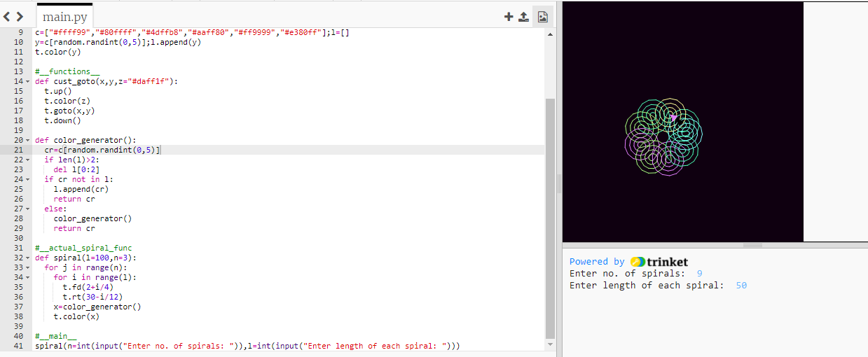The height and width of the screenshot is (357, 868).
Task: Click the vertical splitter handle between editor and output
Action: tap(559, 184)
